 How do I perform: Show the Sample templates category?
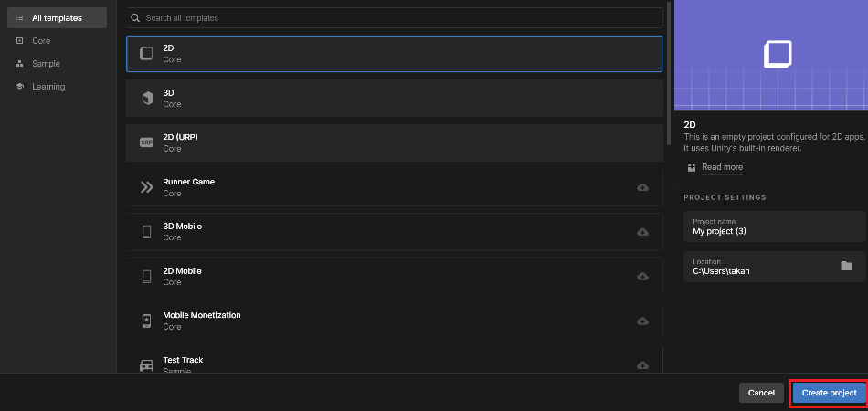(46, 64)
